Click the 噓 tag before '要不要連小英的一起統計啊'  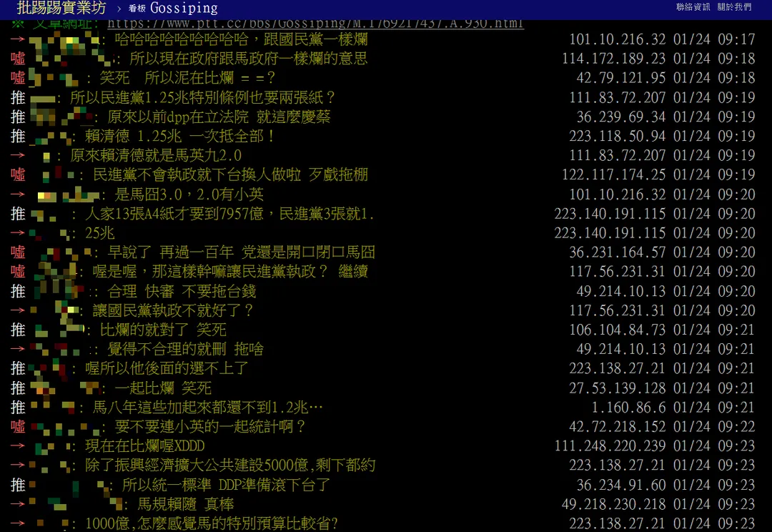(18, 427)
